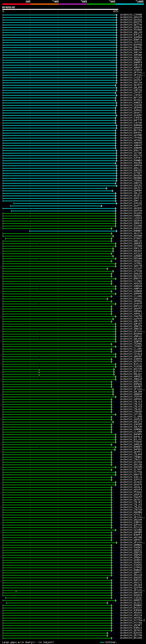The height and width of the screenshot is (644, 146).
Task: Select hit label UniRef100_Q945R0
Action: pyautogui.click(x=131, y=191)
